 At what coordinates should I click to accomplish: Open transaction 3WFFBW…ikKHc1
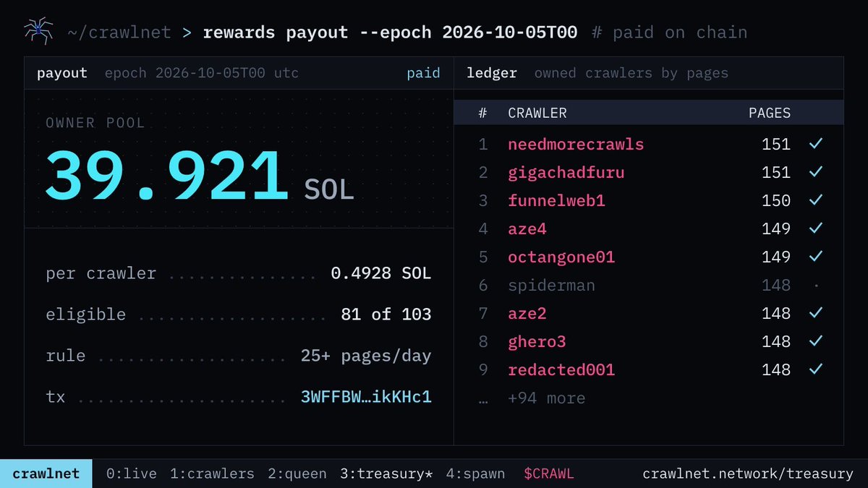[366, 398]
